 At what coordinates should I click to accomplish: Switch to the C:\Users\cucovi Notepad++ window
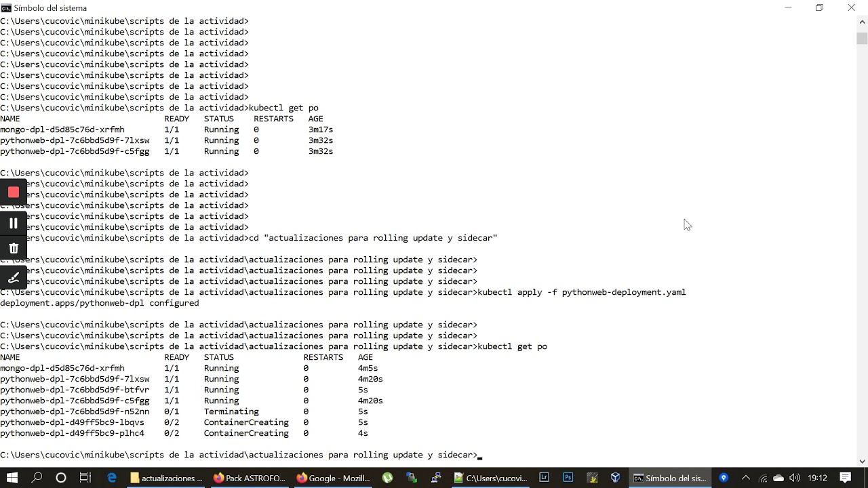490,478
